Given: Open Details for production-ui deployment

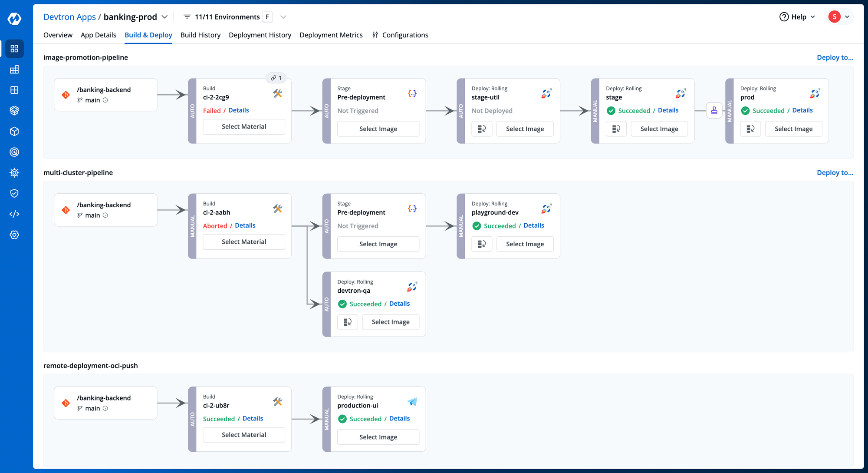Looking at the screenshot, I should [x=400, y=419].
